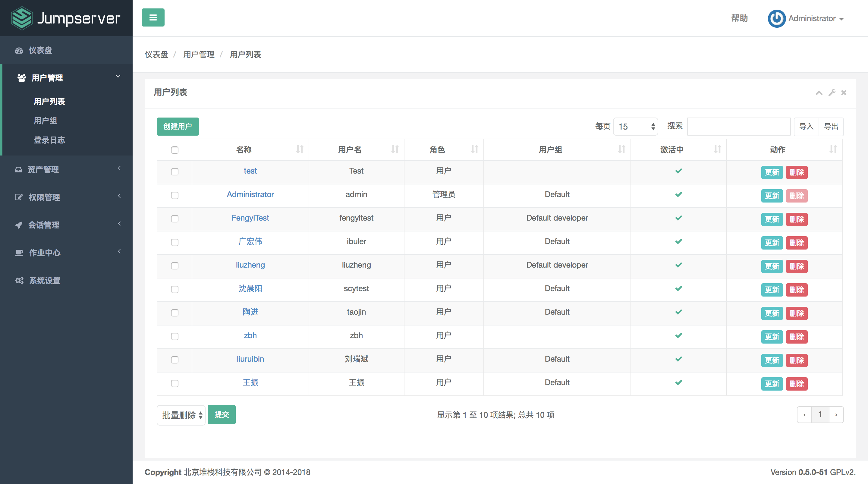Click the hamburger menu toggle button

point(153,17)
